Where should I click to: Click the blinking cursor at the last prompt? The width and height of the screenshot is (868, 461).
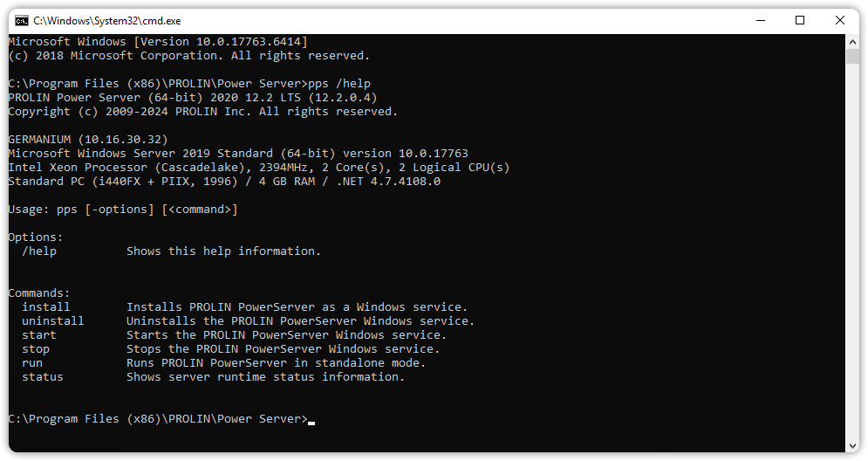[311, 421]
